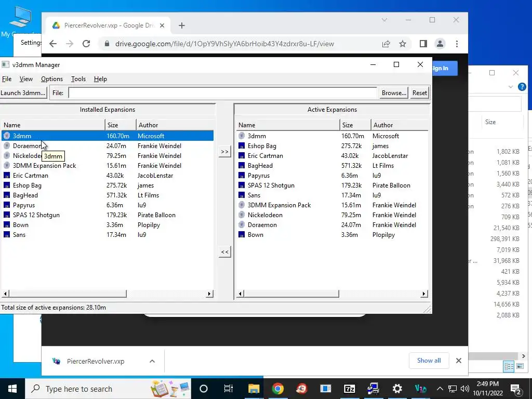532x399 pixels.
Task: Click Show all downloads button
Action: [429, 361]
